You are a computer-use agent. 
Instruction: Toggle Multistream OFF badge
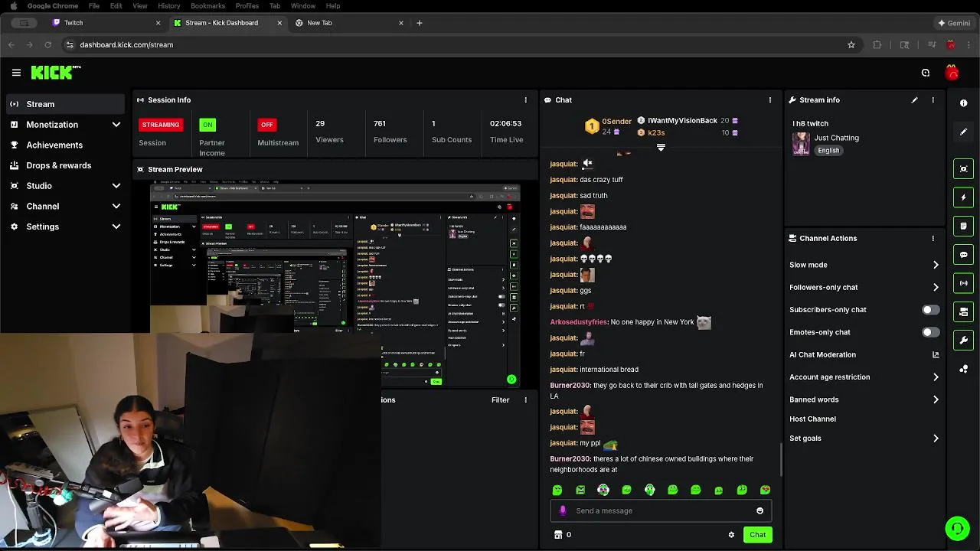[266, 125]
